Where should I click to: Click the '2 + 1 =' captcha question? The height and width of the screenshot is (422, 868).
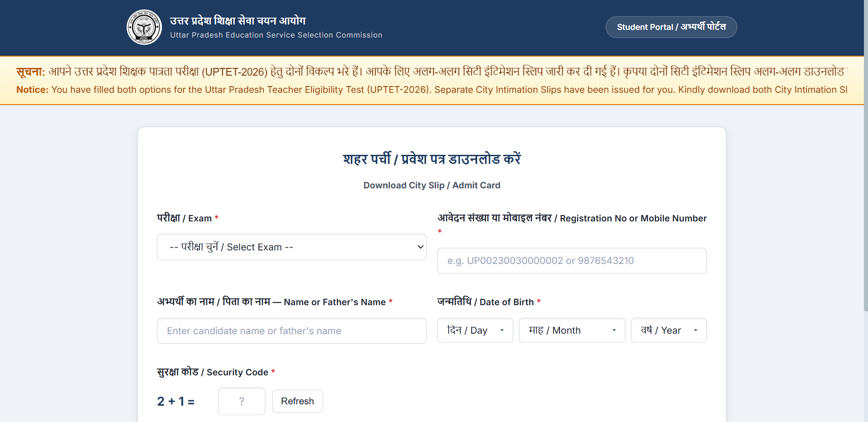pos(176,402)
